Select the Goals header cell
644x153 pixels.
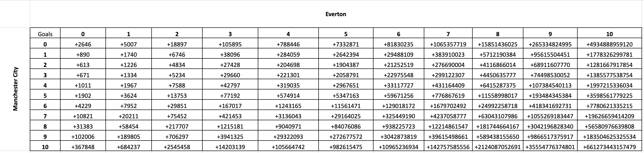[45, 34]
